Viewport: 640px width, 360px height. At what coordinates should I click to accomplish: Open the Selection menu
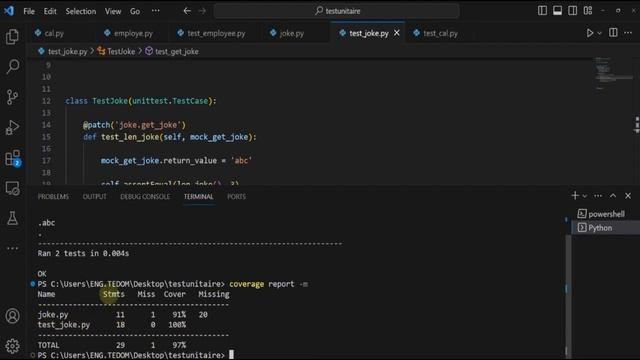click(81, 11)
